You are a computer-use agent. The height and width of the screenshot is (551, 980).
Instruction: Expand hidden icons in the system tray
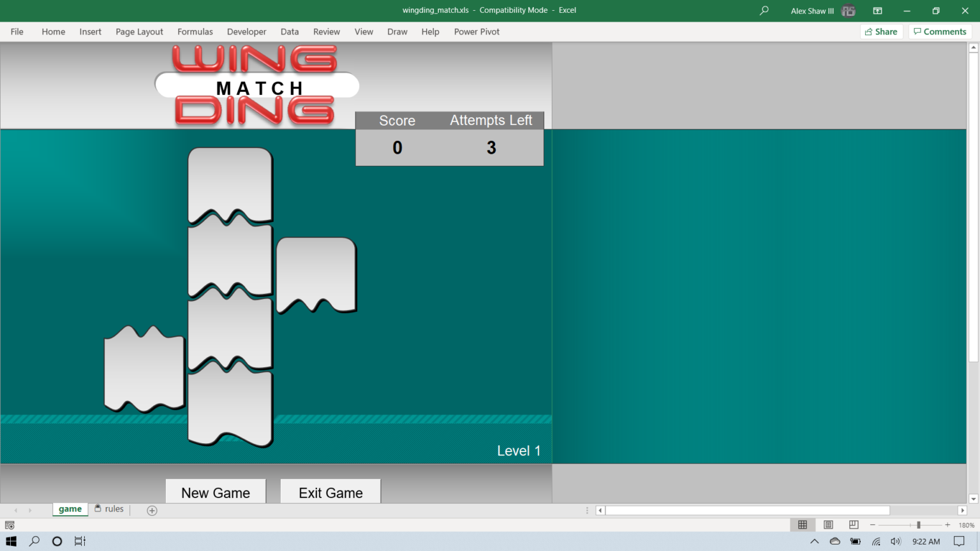pyautogui.click(x=814, y=541)
